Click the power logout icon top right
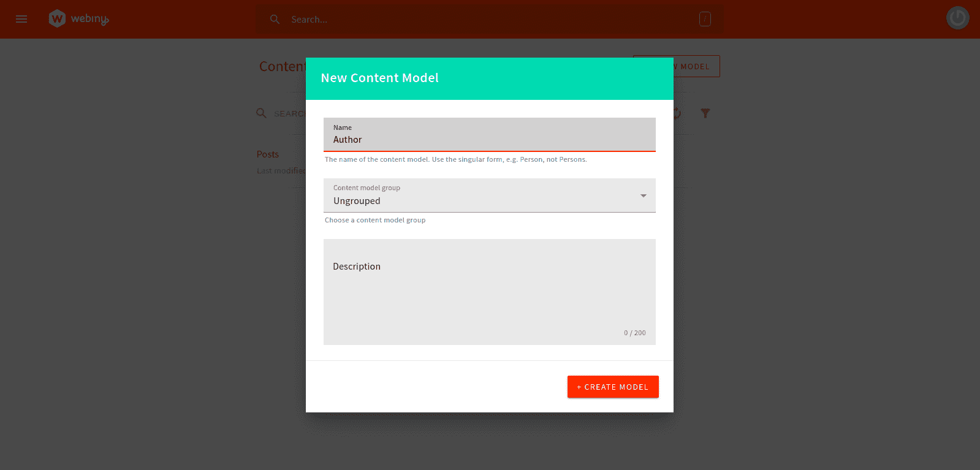The image size is (980, 470). coord(957,18)
